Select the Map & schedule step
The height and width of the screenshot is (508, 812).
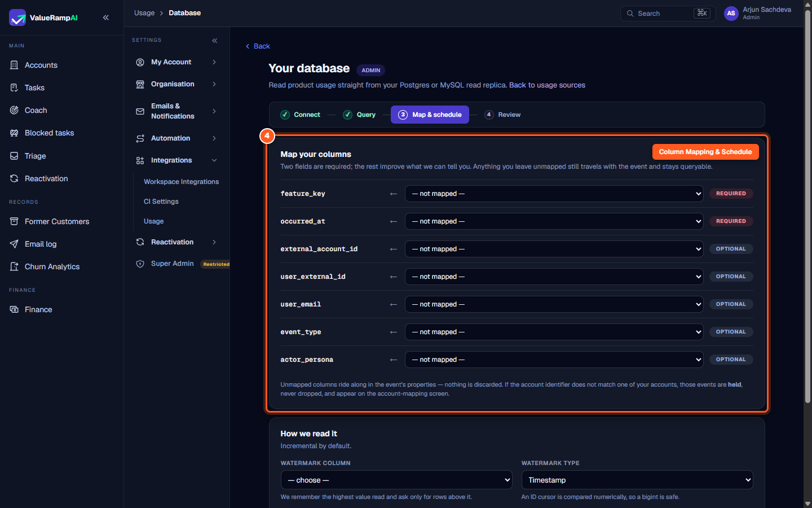[x=430, y=115]
